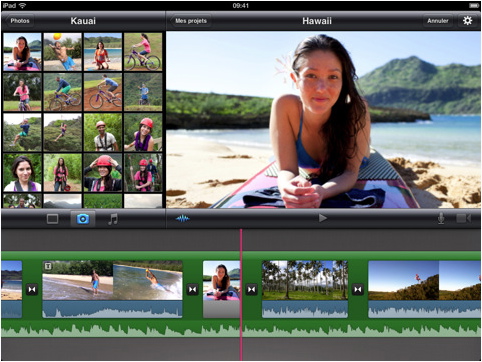The width and height of the screenshot is (482, 362).
Task: Switch to the music note audio tab
Action: [113, 219]
